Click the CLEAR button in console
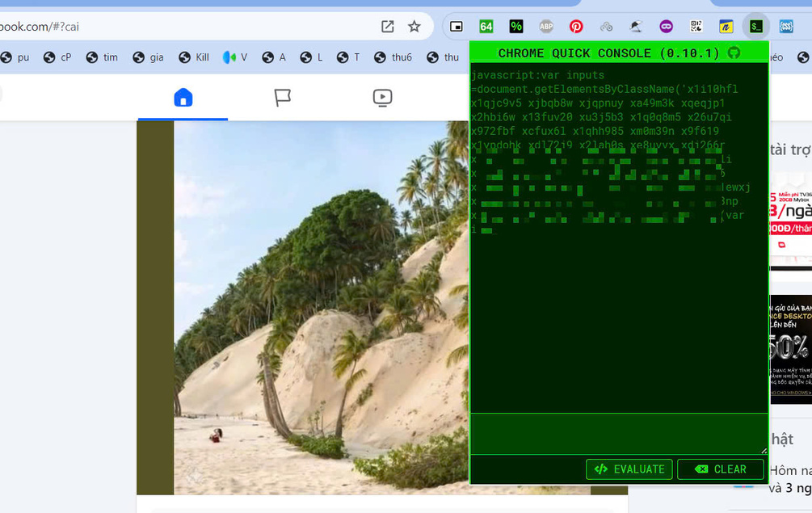This screenshot has width=812, height=513. (x=721, y=469)
